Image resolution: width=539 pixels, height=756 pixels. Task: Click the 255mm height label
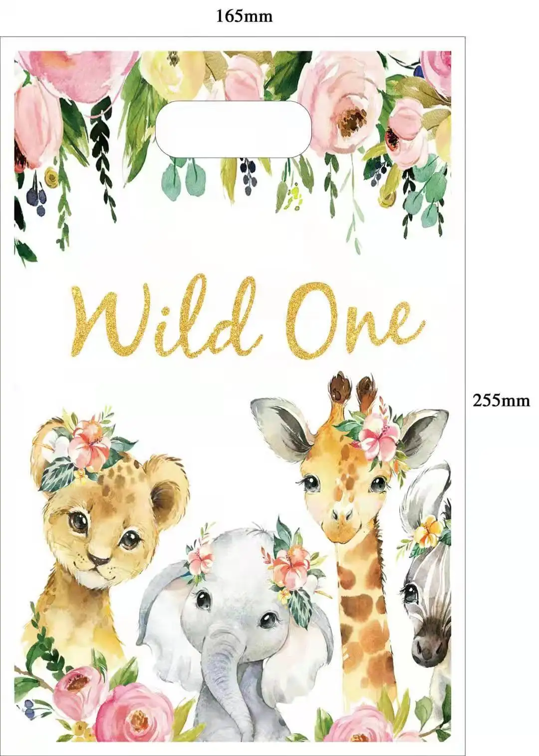pyautogui.click(x=501, y=399)
